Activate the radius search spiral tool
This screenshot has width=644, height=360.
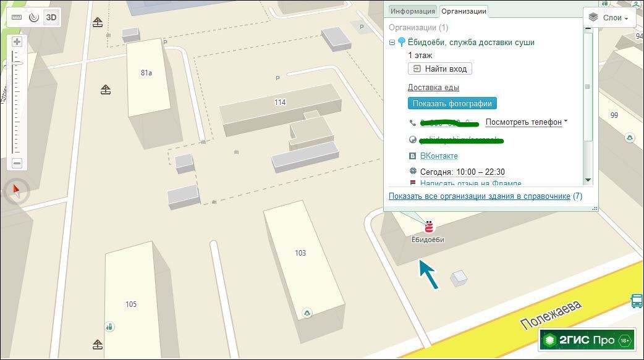click(x=34, y=17)
